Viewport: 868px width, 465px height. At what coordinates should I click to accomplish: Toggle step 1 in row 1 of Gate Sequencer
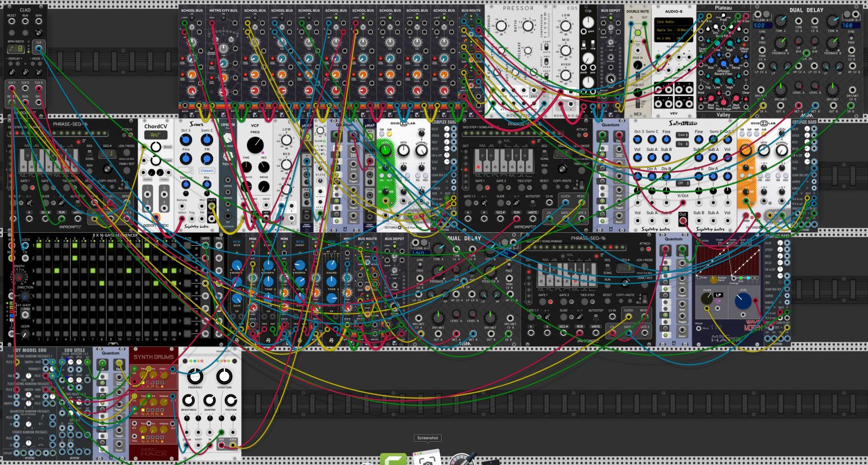(x=38, y=246)
